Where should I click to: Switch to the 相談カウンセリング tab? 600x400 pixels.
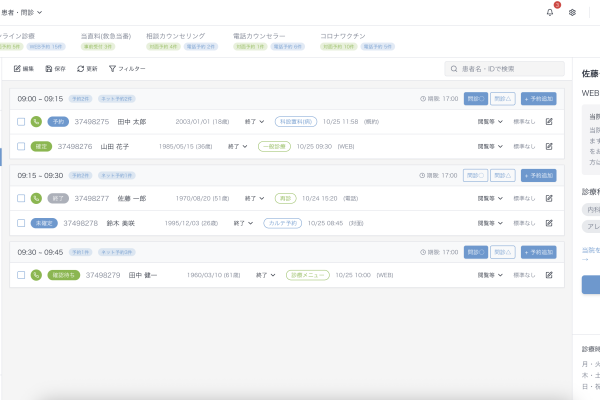tap(174, 35)
